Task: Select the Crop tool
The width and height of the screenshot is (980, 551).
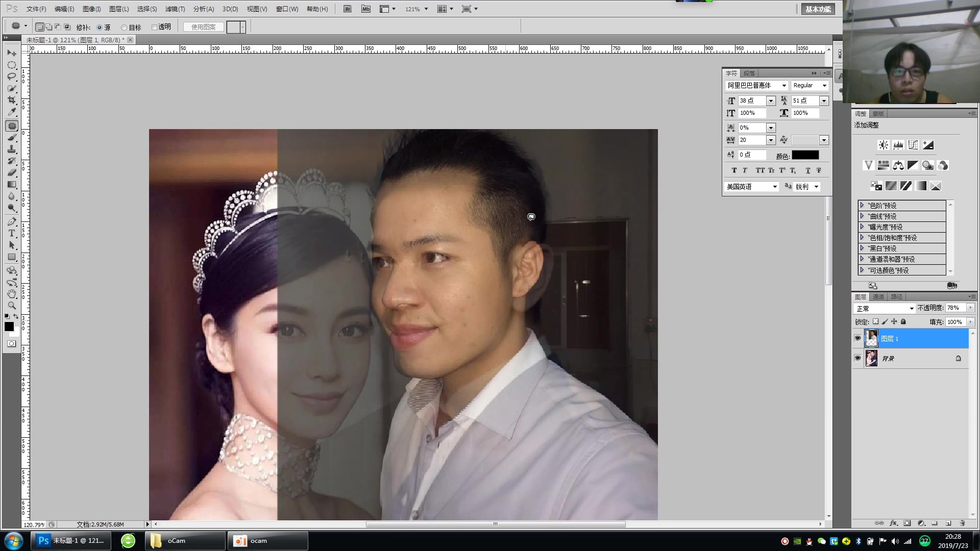Action: tap(12, 100)
